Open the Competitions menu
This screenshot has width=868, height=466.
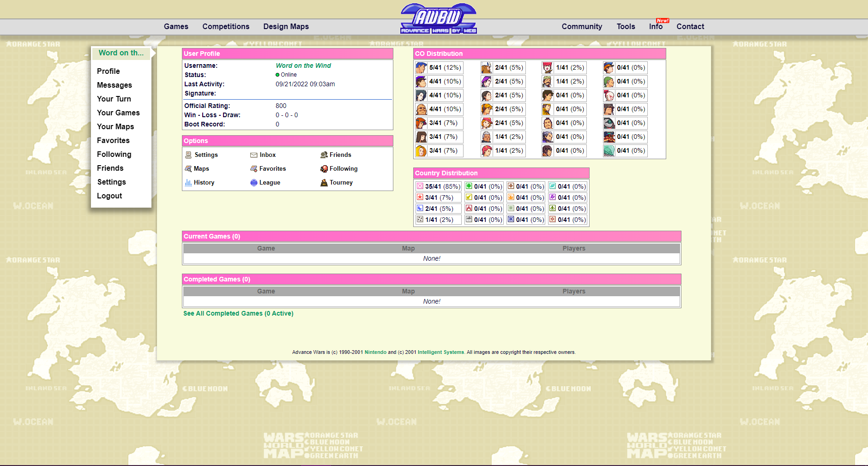pyautogui.click(x=226, y=27)
